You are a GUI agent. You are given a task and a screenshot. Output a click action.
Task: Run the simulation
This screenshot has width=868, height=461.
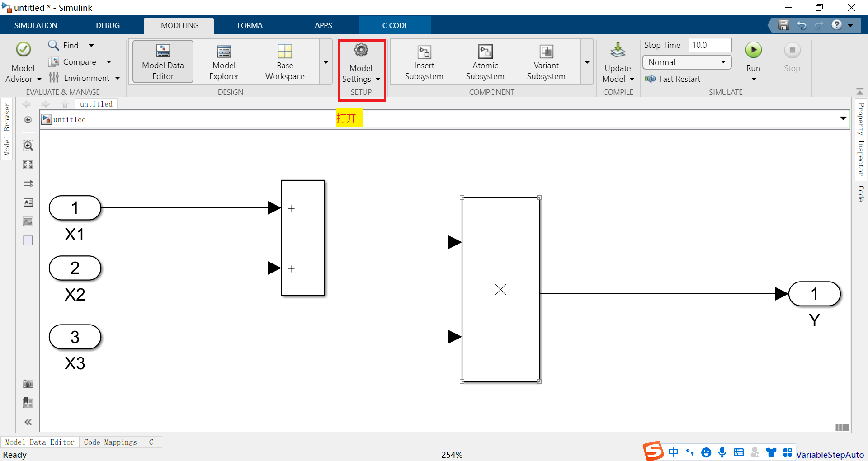754,50
